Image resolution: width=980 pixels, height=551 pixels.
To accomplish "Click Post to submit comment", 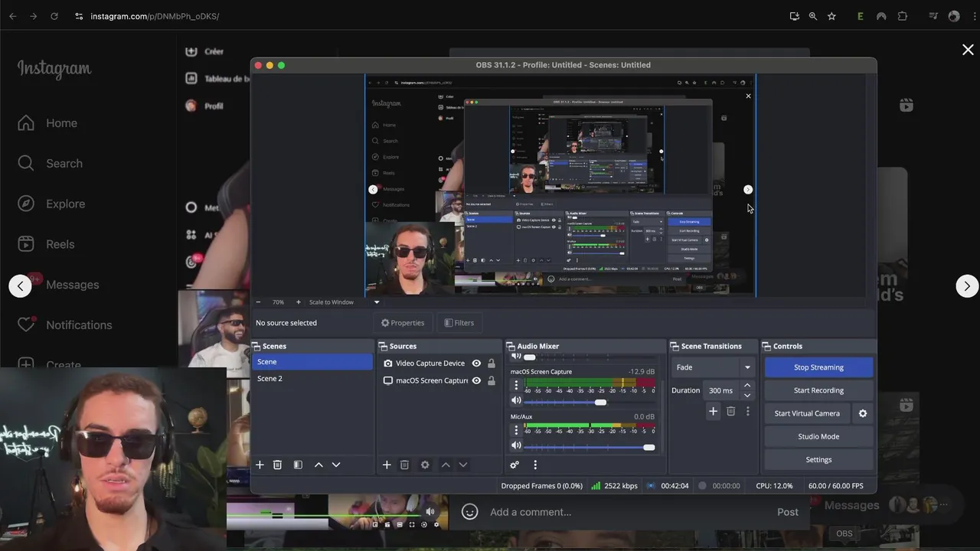I will click(788, 512).
